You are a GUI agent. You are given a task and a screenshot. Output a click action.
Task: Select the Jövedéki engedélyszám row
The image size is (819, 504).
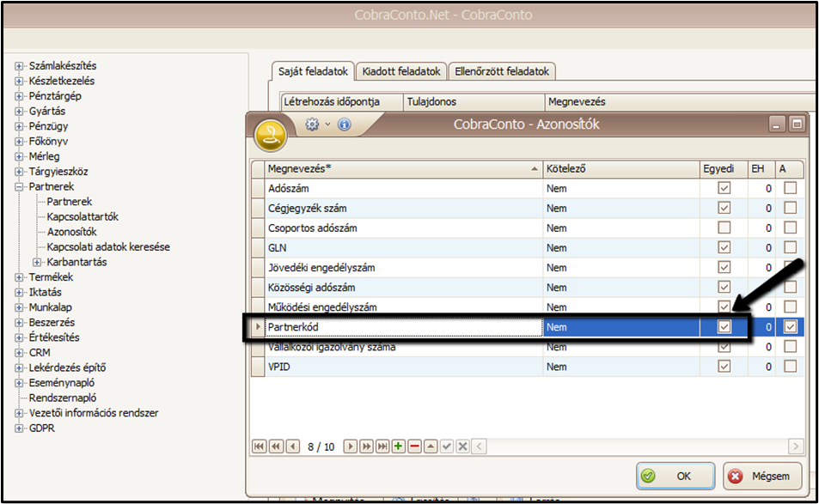pos(528,268)
